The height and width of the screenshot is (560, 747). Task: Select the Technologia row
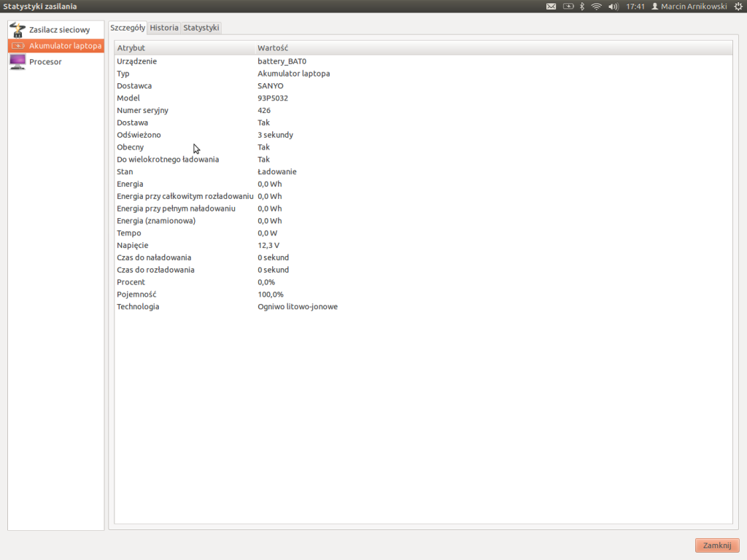pos(423,307)
